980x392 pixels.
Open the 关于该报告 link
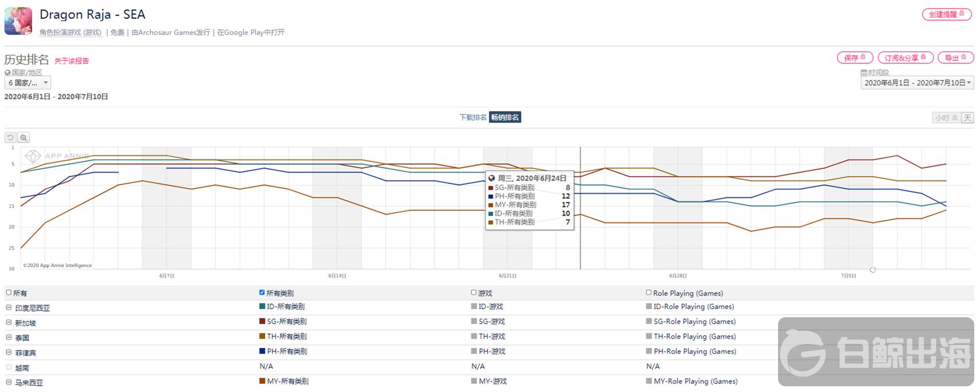pyautogui.click(x=72, y=61)
